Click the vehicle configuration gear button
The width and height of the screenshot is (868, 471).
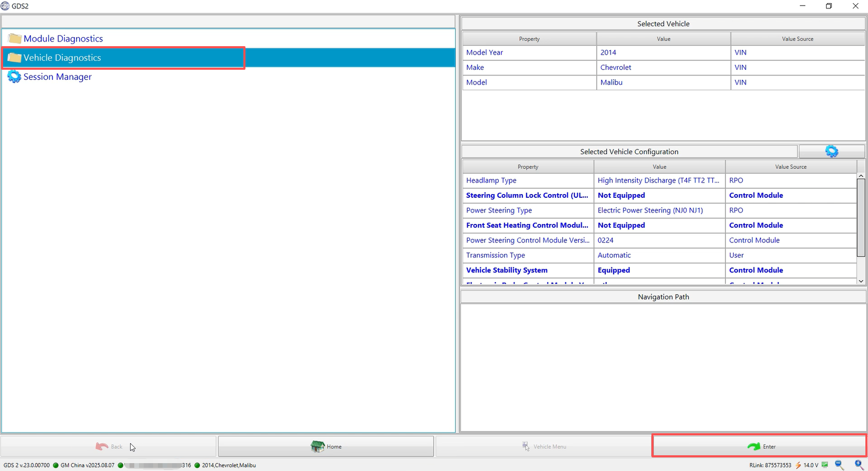coord(831,152)
